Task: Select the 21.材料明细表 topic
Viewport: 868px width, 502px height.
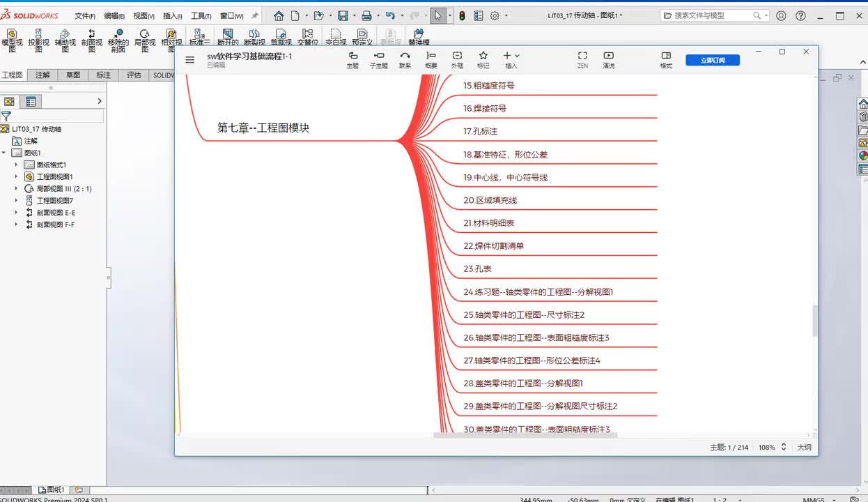Action: tap(489, 223)
